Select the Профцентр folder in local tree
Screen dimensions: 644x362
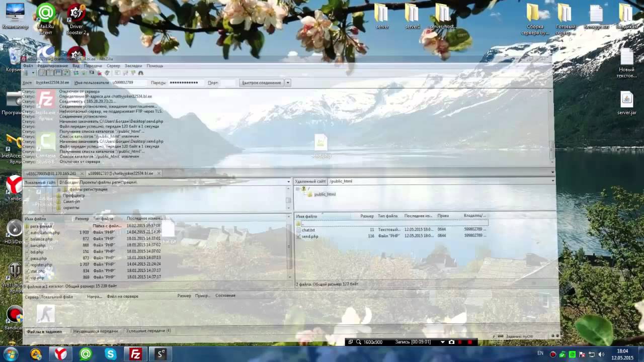coord(74,196)
